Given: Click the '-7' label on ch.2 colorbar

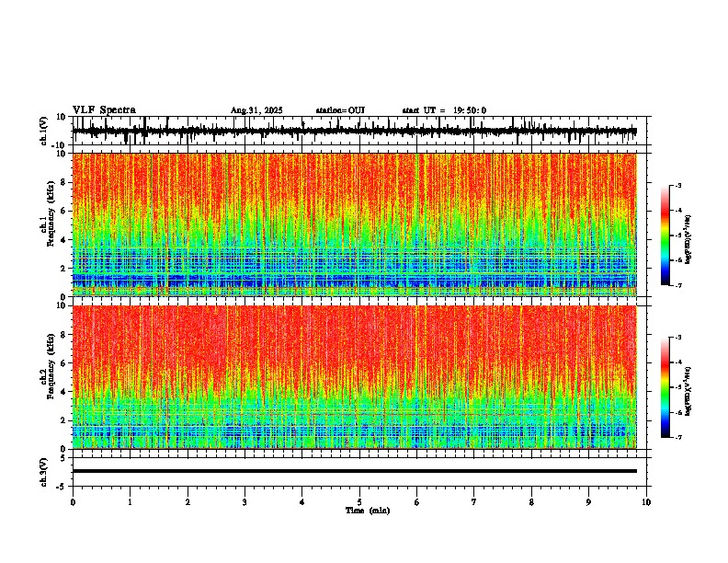Looking at the screenshot, I should 677,437.
